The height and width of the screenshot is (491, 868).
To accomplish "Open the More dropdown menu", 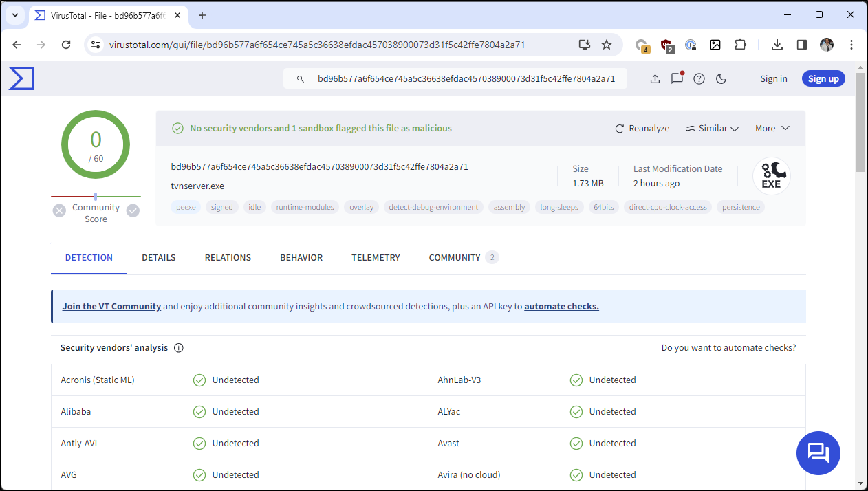I will (772, 129).
